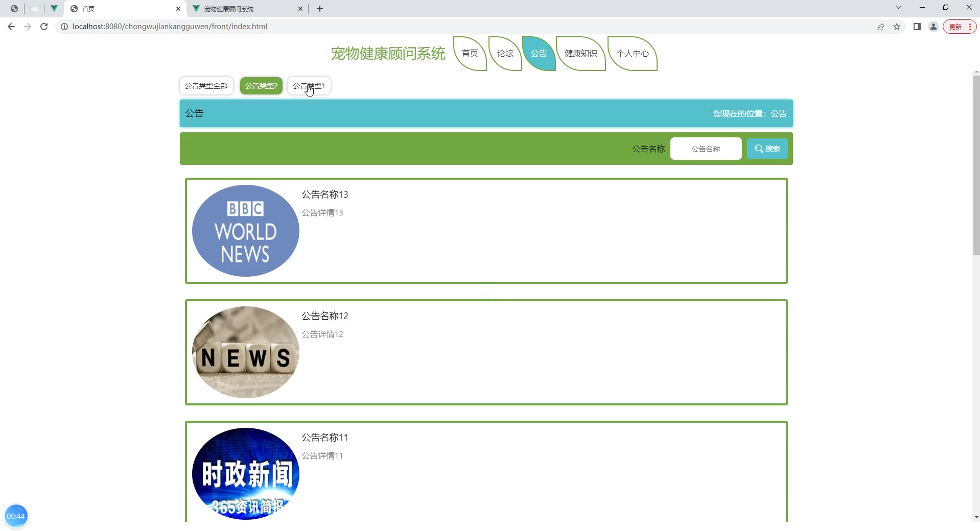The height and width of the screenshot is (531, 980).
Task: View site information icon in address bar
Action: [x=64, y=27]
